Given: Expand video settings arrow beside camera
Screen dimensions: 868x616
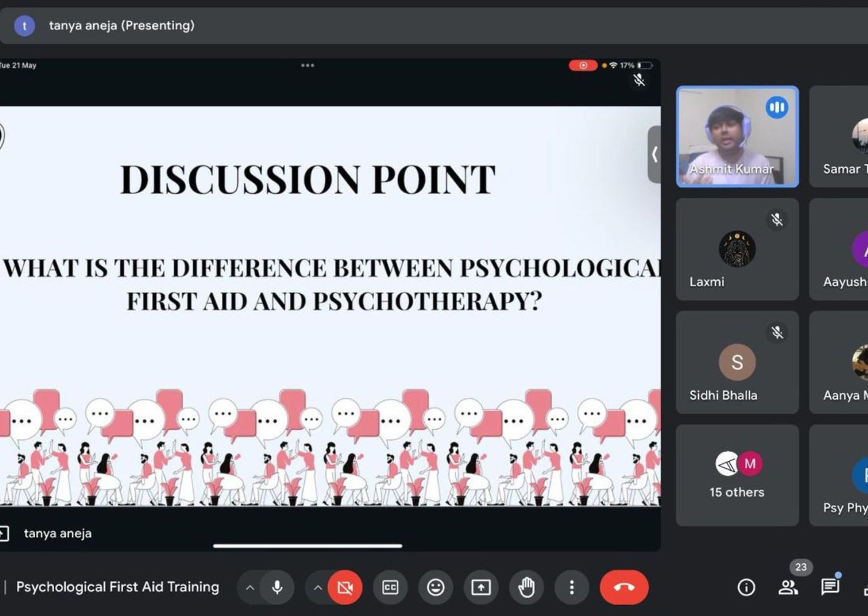Looking at the screenshot, I should pos(318,587).
